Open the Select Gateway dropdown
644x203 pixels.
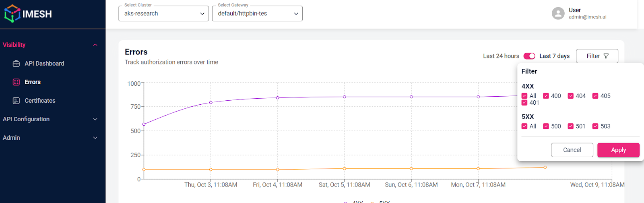point(257,14)
